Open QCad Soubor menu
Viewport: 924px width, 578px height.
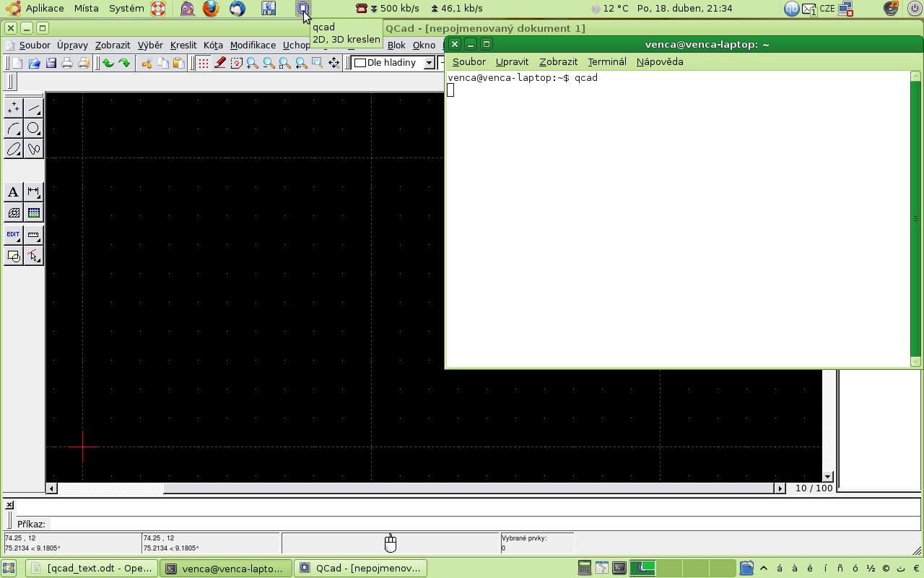35,45
